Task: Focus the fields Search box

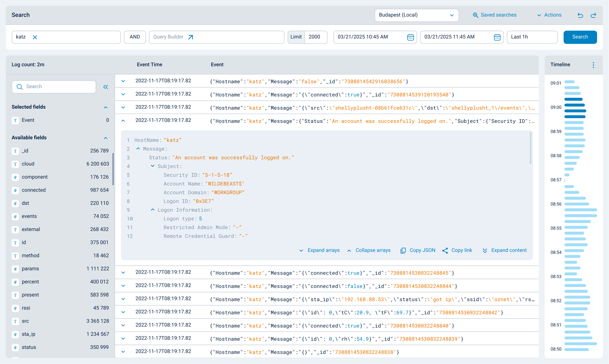Action: coord(54,87)
